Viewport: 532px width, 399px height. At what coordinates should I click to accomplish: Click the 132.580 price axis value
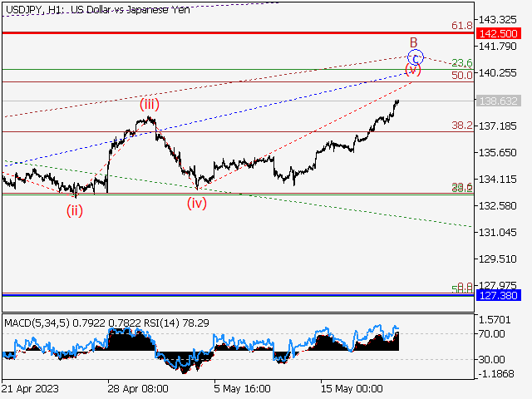coord(497,205)
